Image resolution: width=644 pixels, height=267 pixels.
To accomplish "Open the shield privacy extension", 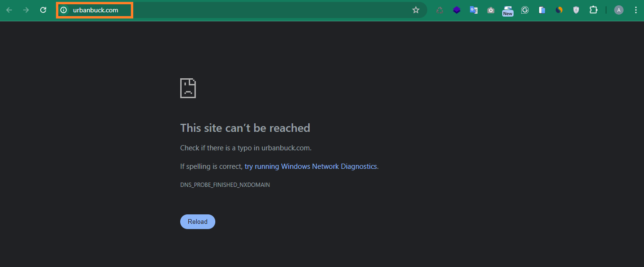I will coord(576,10).
